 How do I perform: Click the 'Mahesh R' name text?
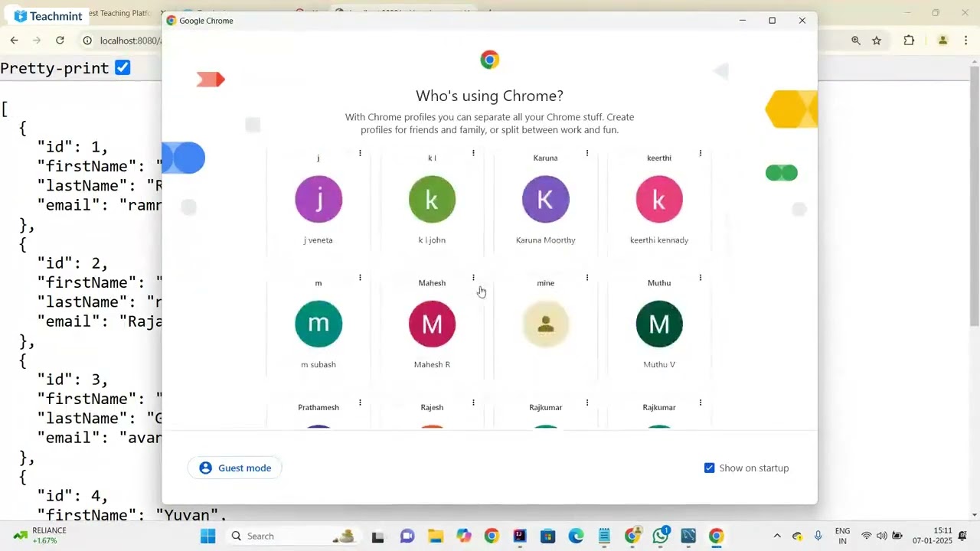pyautogui.click(x=432, y=365)
